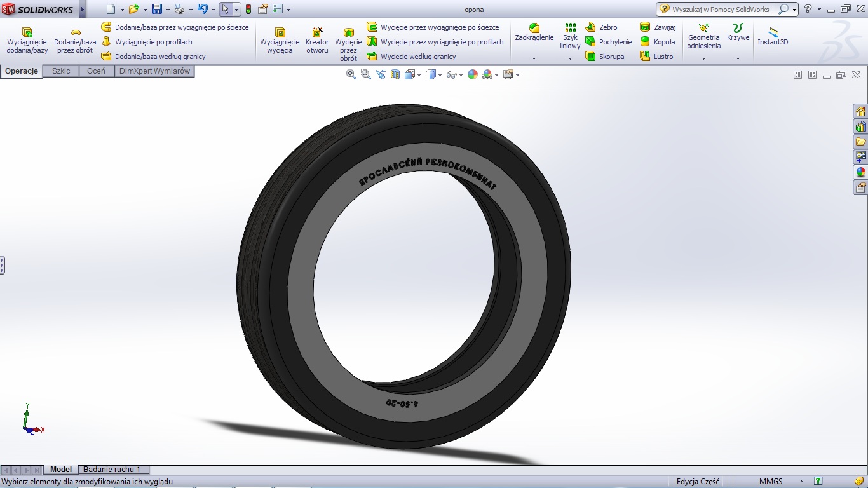Viewport: 868px width, 488px height.
Task: Open SolidWorks Resources home tab in task pane
Action: [x=861, y=111]
